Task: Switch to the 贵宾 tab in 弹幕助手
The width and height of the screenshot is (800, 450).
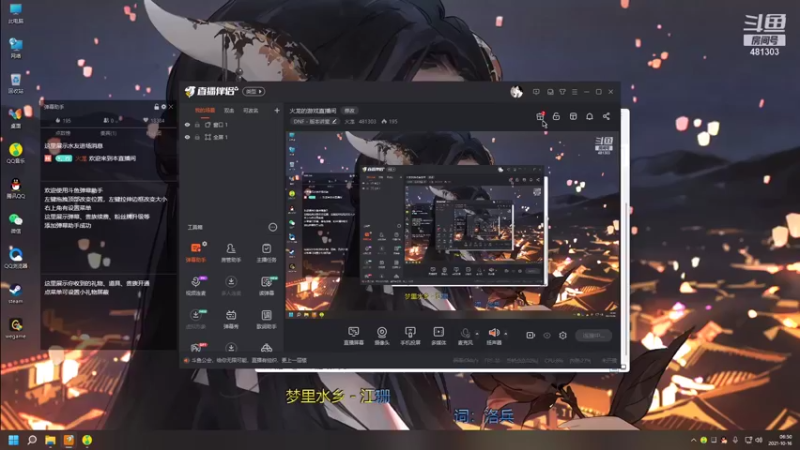Action: (x=108, y=133)
